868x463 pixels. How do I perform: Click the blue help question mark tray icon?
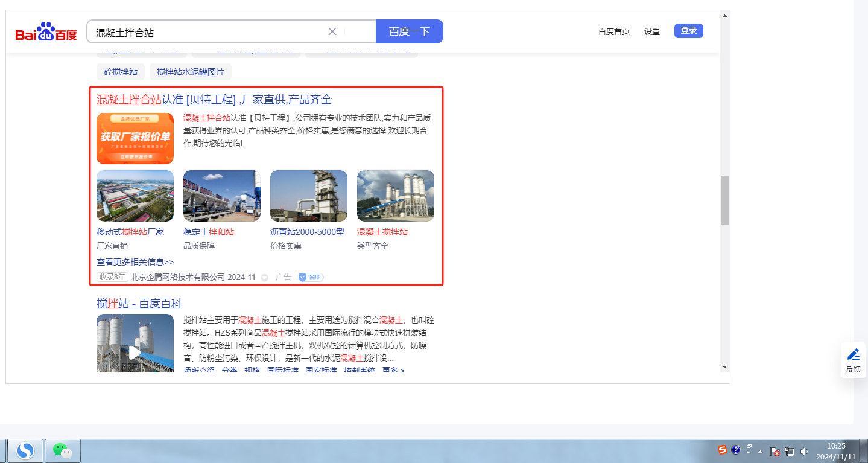[736, 450]
